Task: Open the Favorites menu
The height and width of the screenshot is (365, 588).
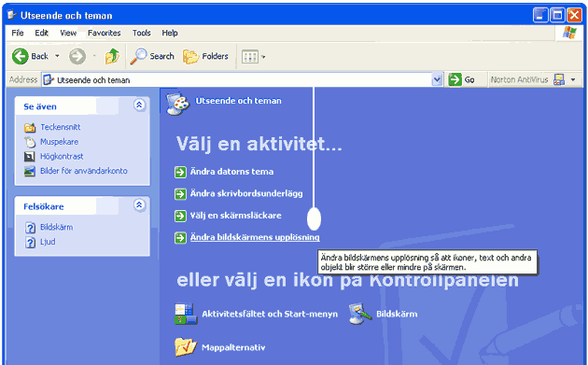Action: tap(105, 33)
